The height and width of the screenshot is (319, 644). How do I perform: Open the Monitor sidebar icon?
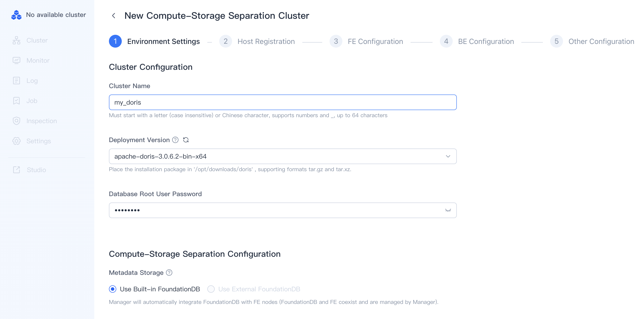(16, 60)
